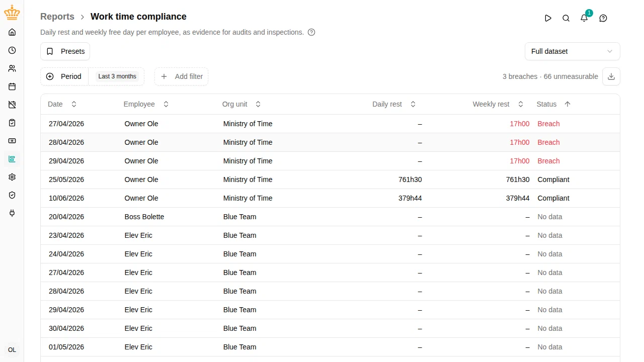The image size is (644, 362).
Task: Expand the Full dataset dropdown
Action: [x=573, y=51]
